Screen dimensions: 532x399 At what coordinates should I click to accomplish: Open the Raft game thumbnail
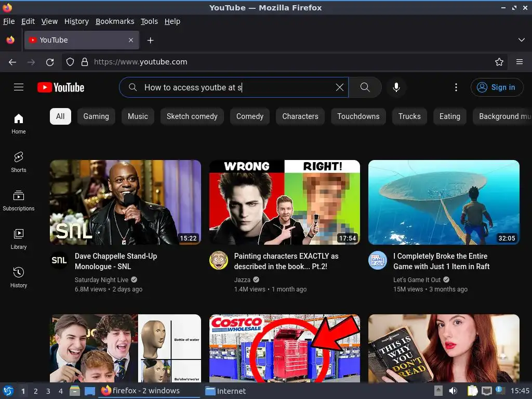pyautogui.click(x=444, y=202)
